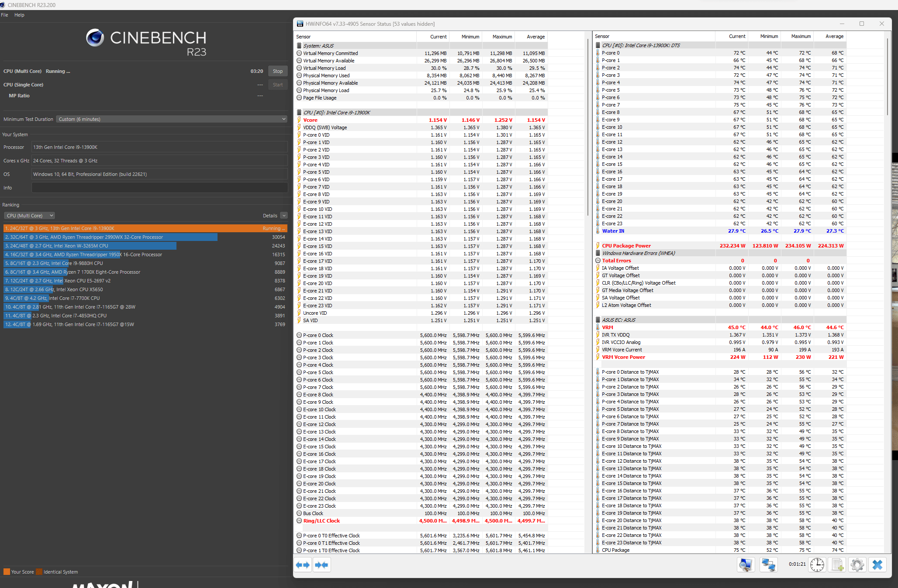Open the CPU (Multi Core) ranking dropdown
Viewport: 898px width, 588px height.
coord(30,216)
